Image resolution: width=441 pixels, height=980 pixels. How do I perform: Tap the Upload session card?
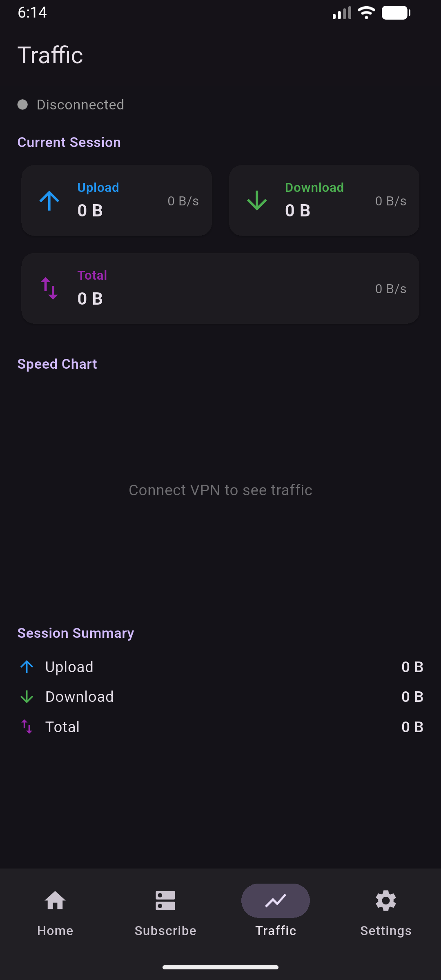point(116,200)
